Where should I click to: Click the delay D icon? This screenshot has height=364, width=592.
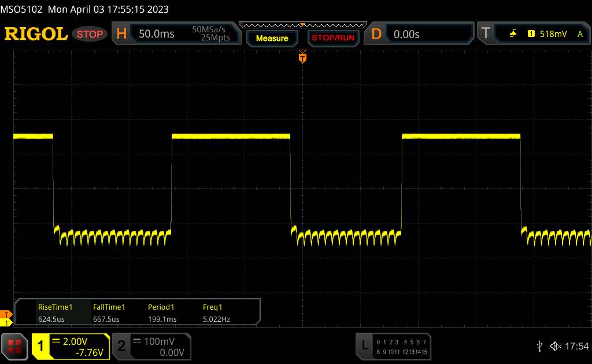376,34
